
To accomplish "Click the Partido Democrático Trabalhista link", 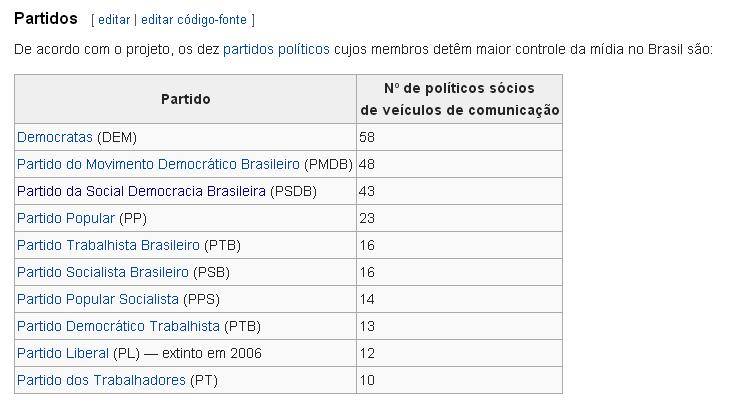I will (118, 325).
